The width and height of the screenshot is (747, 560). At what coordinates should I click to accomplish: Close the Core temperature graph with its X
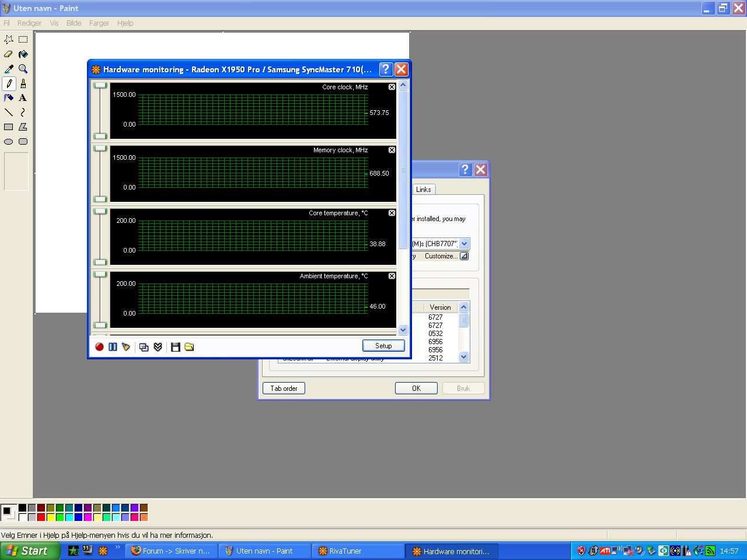(x=392, y=213)
